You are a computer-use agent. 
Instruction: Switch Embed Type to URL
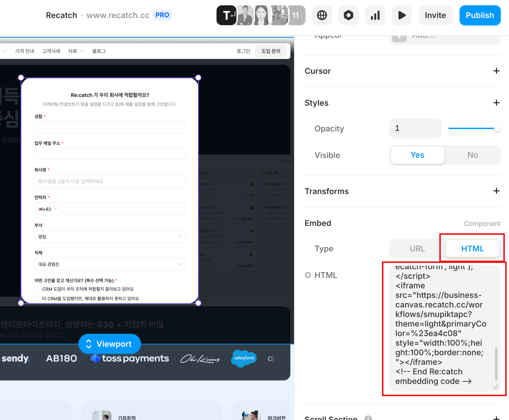tap(417, 248)
